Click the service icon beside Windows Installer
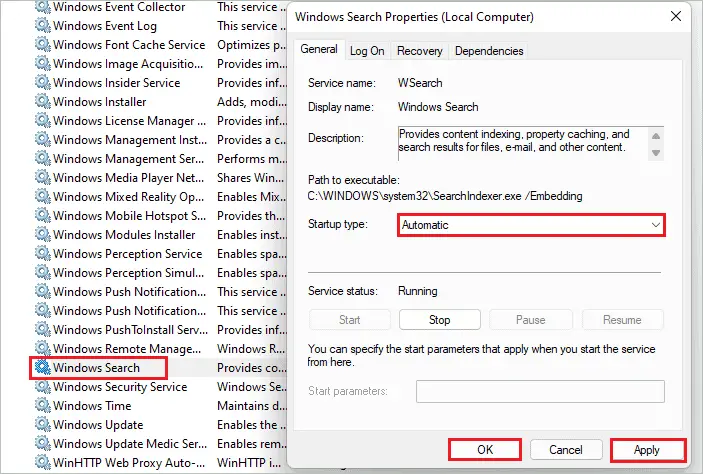703x474 pixels. click(x=43, y=101)
